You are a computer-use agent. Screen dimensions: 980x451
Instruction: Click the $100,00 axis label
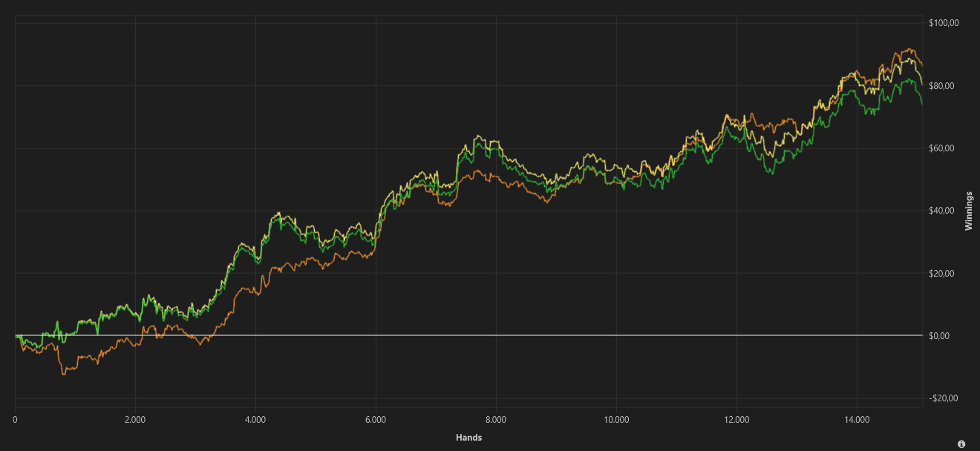944,23
